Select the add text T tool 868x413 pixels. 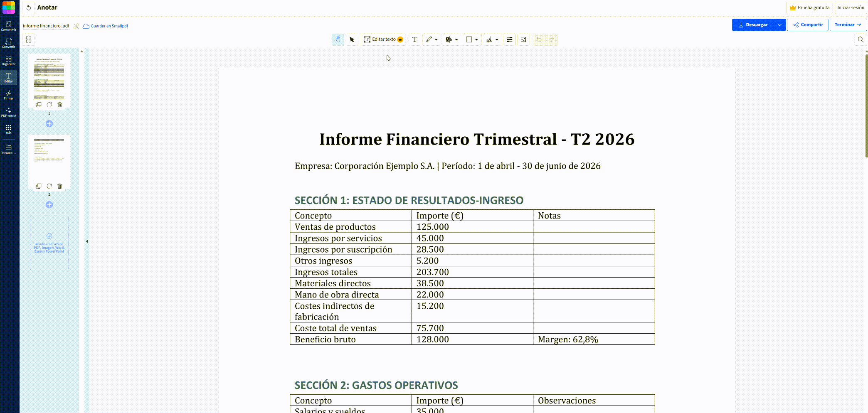pyautogui.click(x=414, y=39)
